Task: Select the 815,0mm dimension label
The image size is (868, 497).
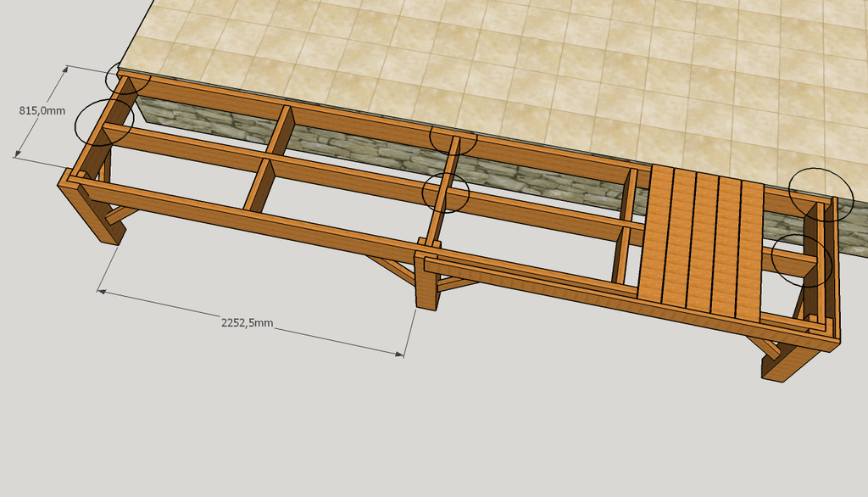Action: [42, 111]
